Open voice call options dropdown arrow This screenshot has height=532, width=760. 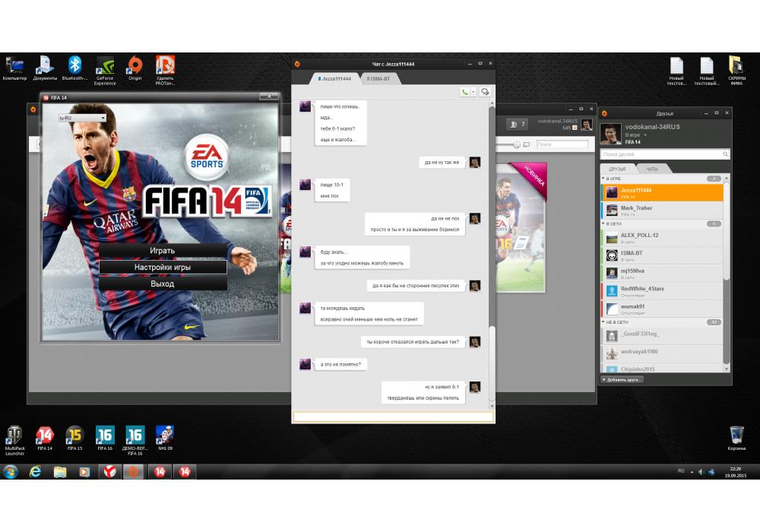coord(473,92)
